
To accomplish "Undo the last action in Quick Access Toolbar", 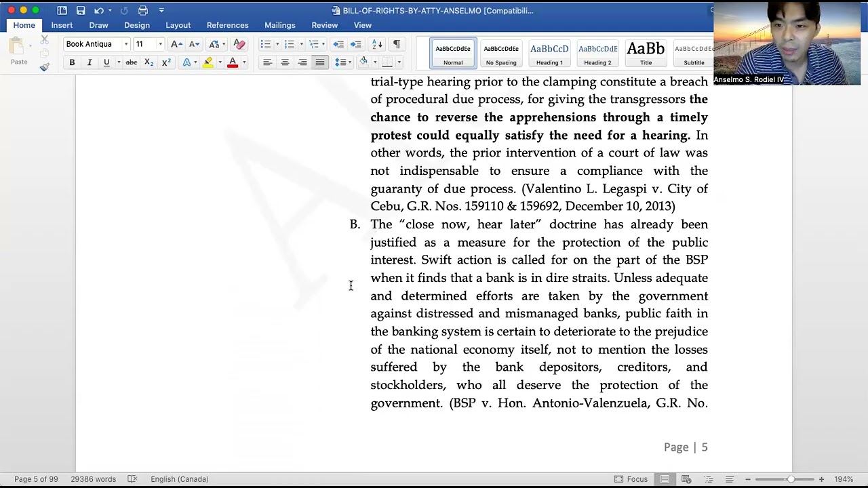I will coord(99,10).
